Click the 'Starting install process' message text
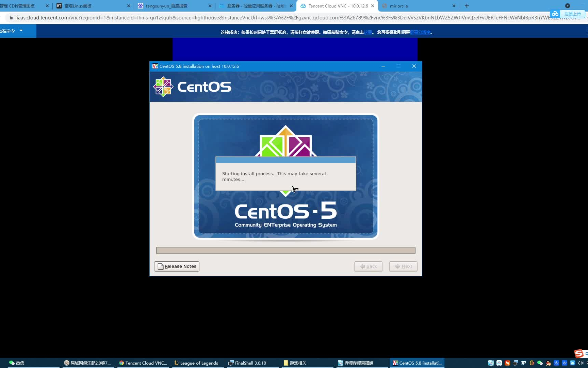Screen dimensions: 588x368 coord(274,177)
